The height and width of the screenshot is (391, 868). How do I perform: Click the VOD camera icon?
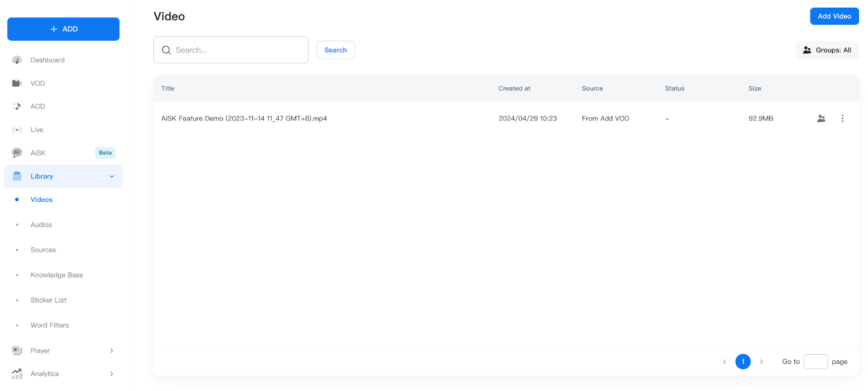click(17, 84)
